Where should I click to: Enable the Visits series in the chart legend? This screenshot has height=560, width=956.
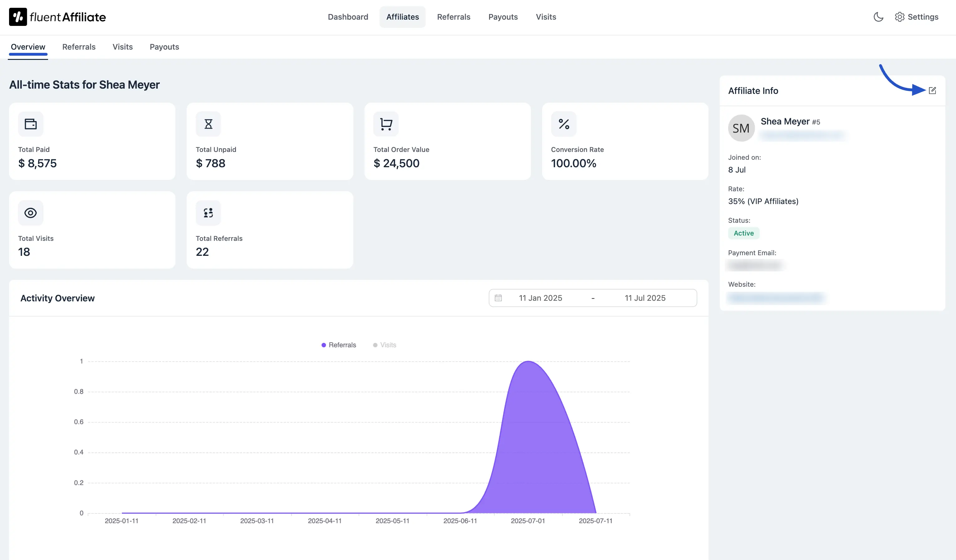point(384,345)
